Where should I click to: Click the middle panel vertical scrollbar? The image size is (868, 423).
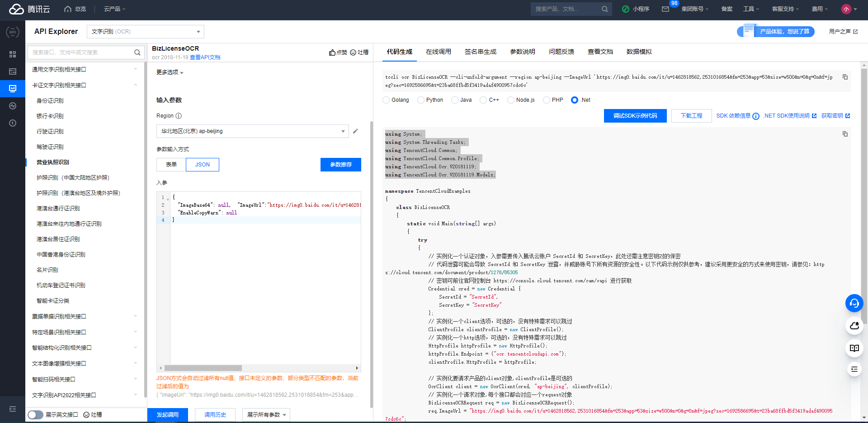(372, 265)
